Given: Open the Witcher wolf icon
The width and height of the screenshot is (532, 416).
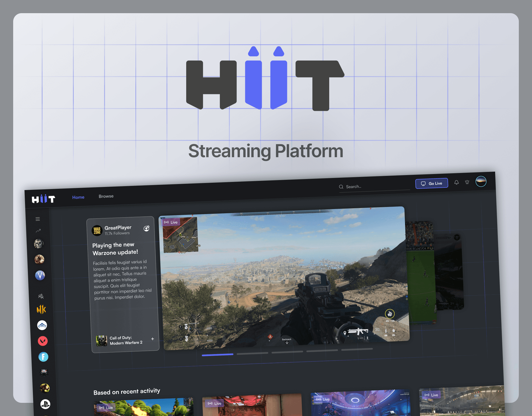Looking at the screenshot, I should click(x=44, y=372).
